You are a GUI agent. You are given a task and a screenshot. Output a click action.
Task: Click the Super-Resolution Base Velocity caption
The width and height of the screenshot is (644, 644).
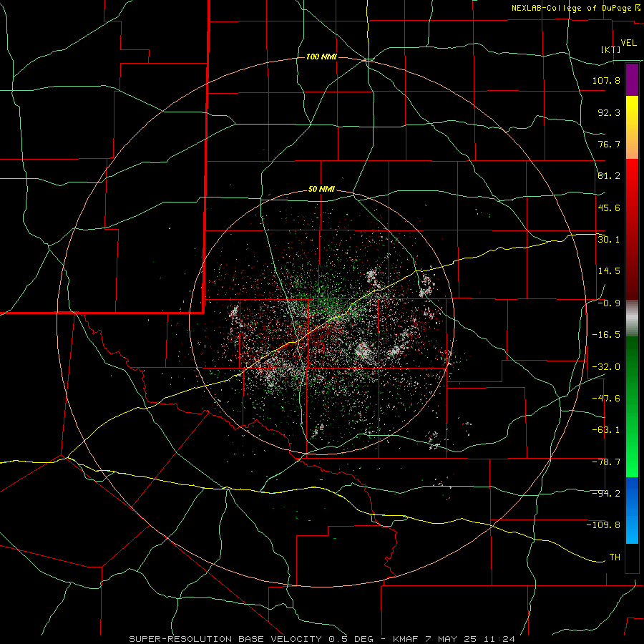coord(321,639)
